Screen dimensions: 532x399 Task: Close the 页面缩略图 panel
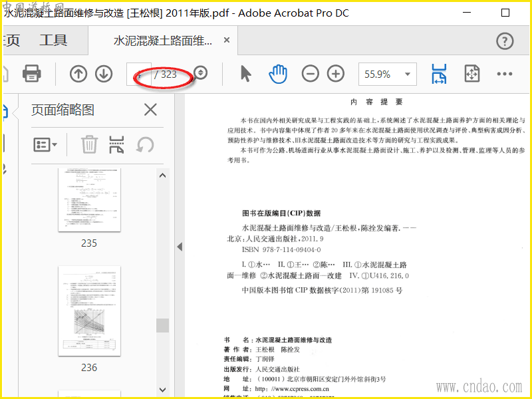pos(150,110)
